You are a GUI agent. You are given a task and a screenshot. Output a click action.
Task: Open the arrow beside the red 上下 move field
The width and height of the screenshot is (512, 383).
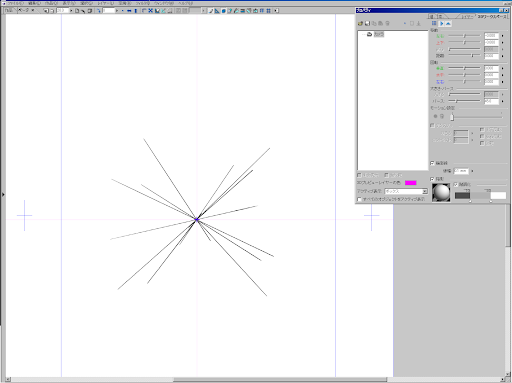click(x=503, y=43)
